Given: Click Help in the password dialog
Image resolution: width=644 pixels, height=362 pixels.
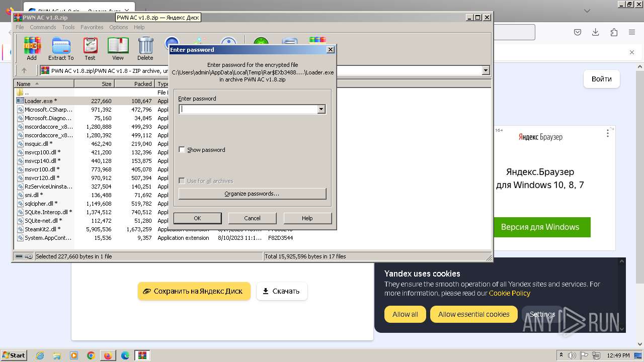Looking at the screenshot, I should pos(307,218).
